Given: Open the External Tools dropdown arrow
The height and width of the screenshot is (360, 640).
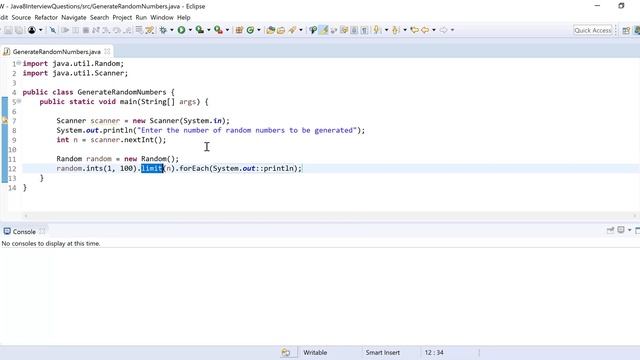Looking at the screenshot, I should 227,30.
